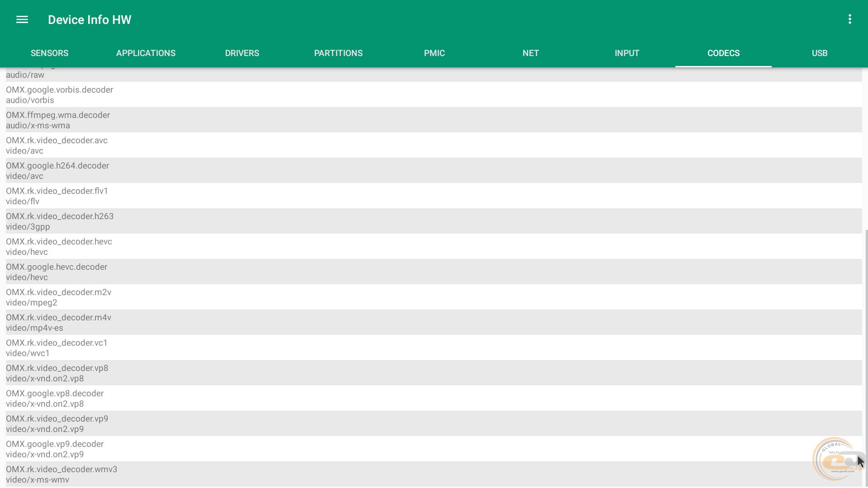This screenshot has height=488, width=868.
Task: Switch to the SENSORS tab
Action: click(49, 53)
